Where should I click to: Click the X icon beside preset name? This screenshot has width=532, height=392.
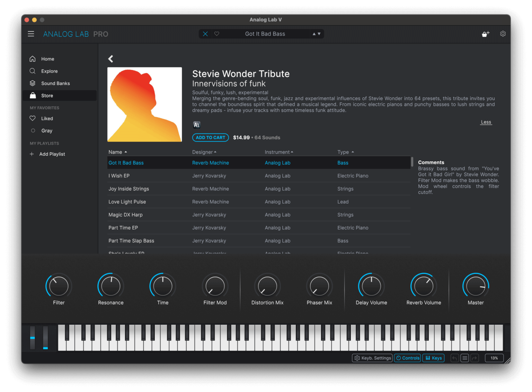205,34
